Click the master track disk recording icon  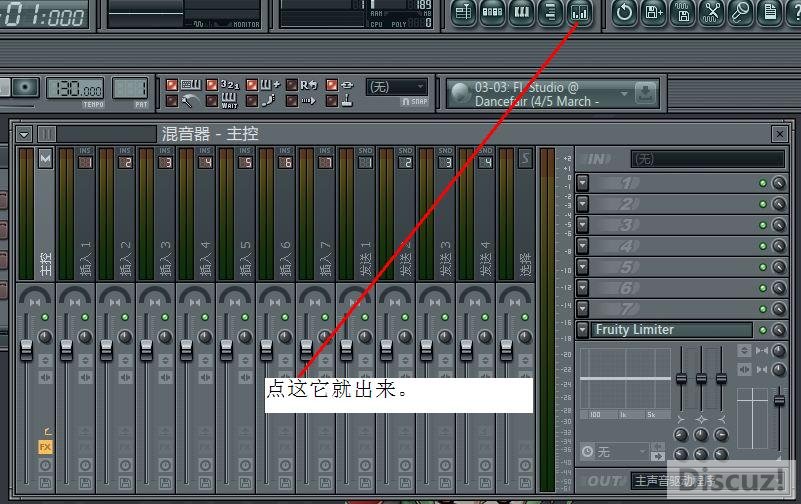pos(45,482)
